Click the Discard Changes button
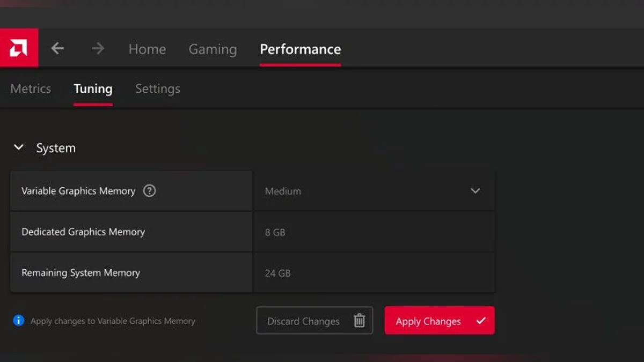The image size is (644, 362). [x=304, y=321]
